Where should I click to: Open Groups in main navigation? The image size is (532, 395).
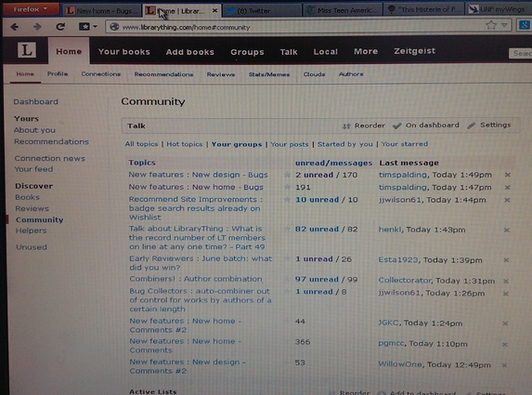tap(247, 52)
